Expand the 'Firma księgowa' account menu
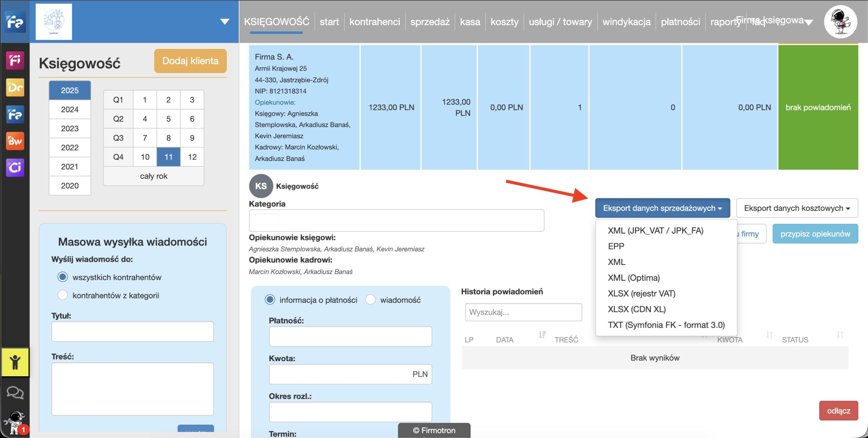This screenshot has width=868, height=438. [809, 22]
